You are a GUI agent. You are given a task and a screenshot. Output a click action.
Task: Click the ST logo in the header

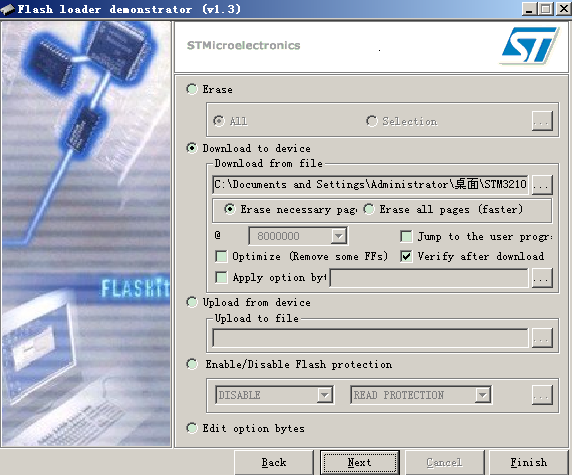[x=529, y=45]
